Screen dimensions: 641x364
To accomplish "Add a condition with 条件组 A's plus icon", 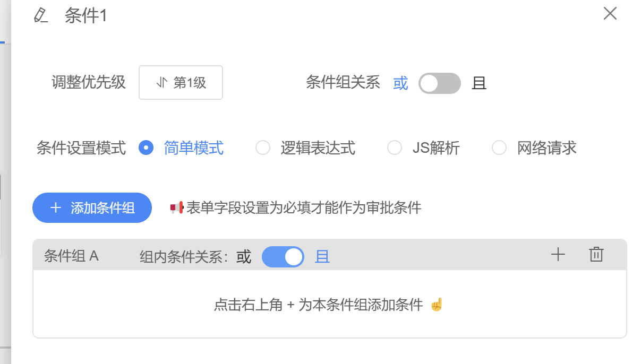I will pyautogui.click(x=558, y=255).
